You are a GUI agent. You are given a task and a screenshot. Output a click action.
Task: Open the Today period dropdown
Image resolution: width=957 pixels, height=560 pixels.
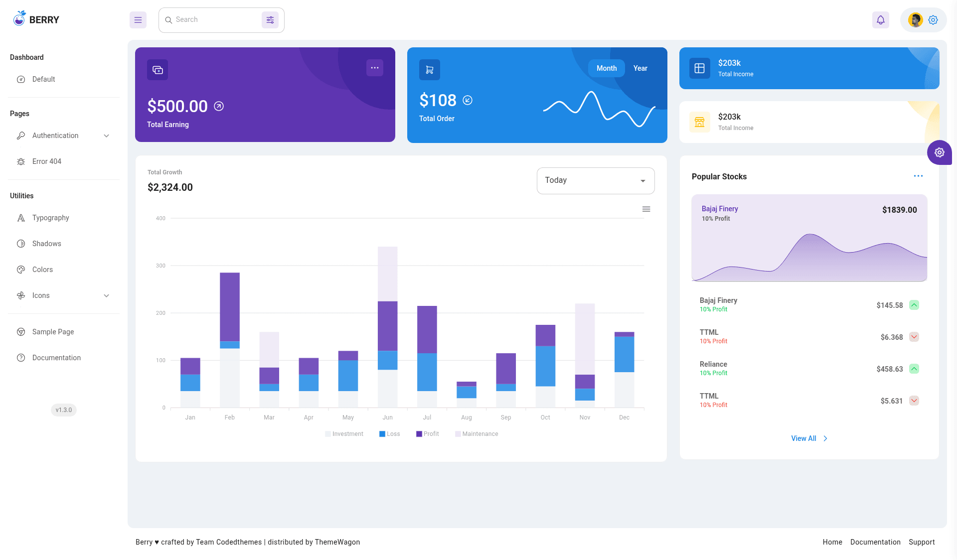596,180
